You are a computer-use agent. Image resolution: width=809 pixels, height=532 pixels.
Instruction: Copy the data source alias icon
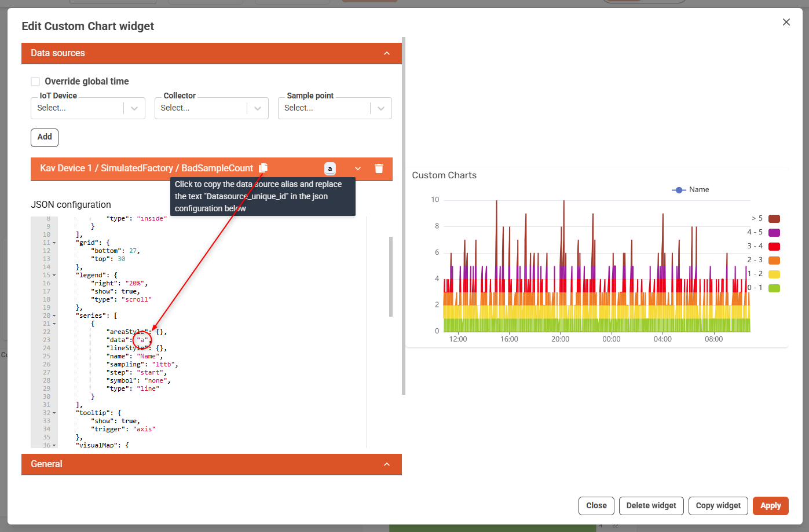coord(263,168)
